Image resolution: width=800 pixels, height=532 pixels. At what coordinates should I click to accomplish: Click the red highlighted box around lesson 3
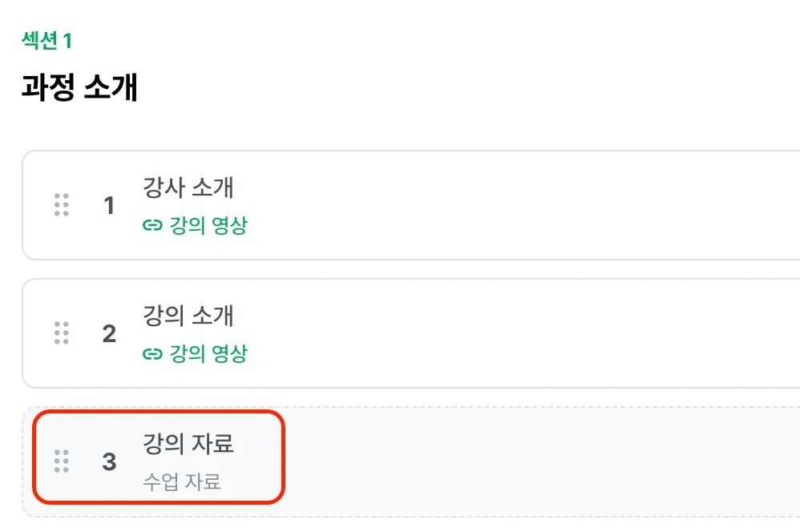158,457
